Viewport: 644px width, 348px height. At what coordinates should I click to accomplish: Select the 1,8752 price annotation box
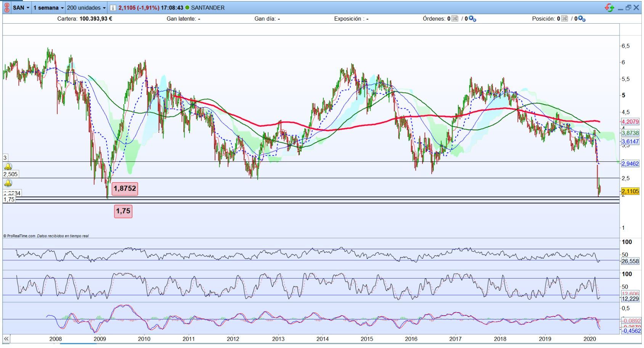tap(125, 188)
